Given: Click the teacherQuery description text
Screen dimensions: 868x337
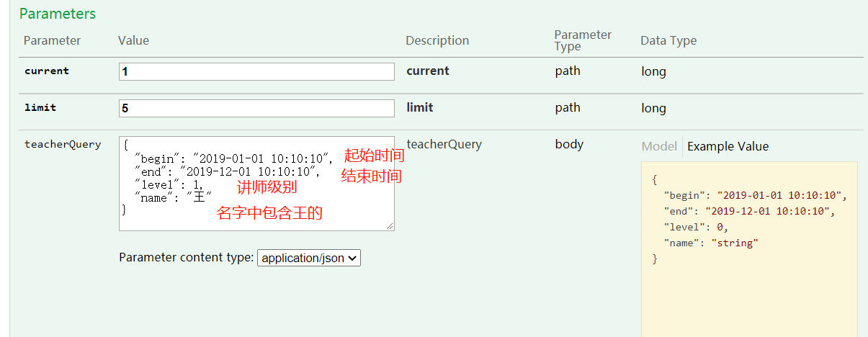Looking at the screenshot, I should (444, 144).
